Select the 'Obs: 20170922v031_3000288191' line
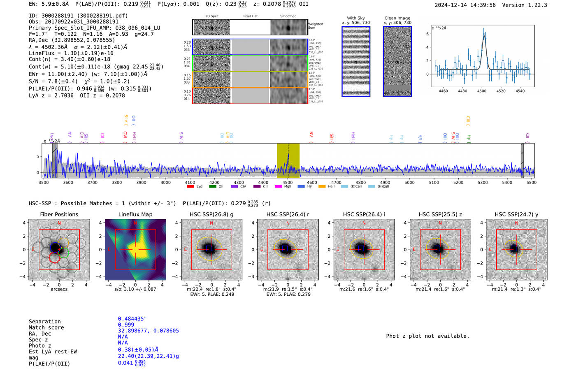 74,22
